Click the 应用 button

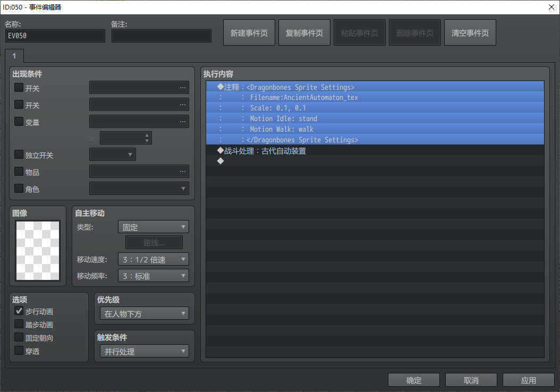coord(529,380)
